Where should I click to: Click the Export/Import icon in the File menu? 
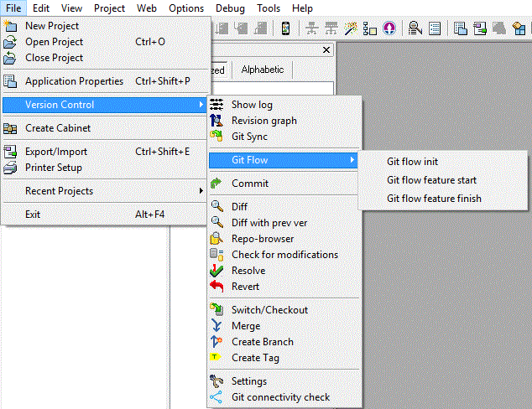[10, 152]
